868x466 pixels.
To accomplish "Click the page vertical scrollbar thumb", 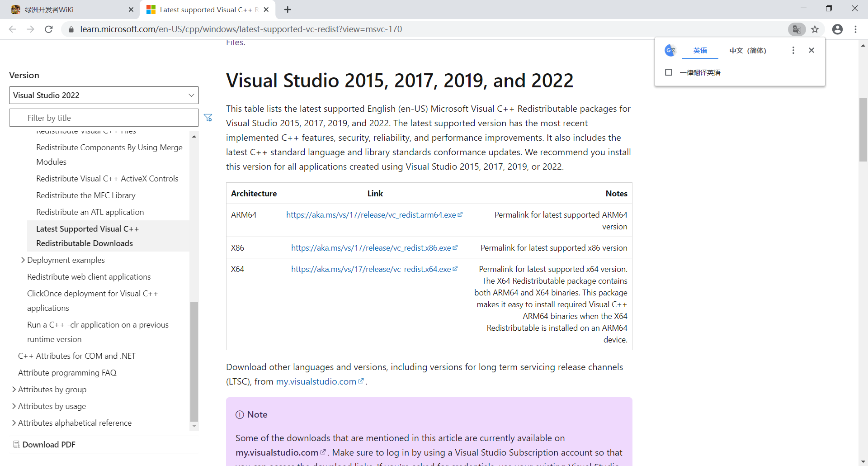I will click(863, 130).
